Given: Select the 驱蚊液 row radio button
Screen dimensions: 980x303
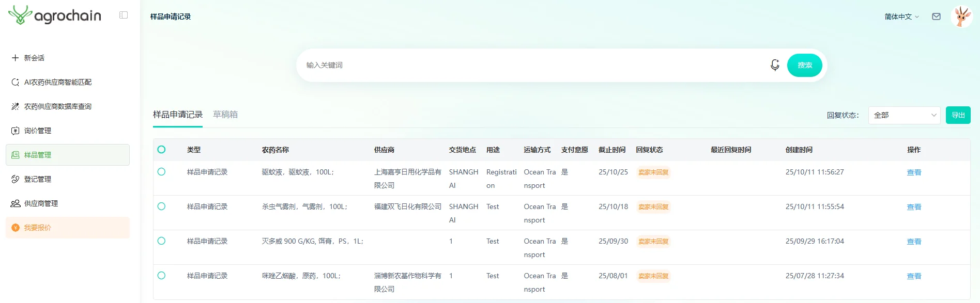Looking at the screenshot, I should coord(161,172).
